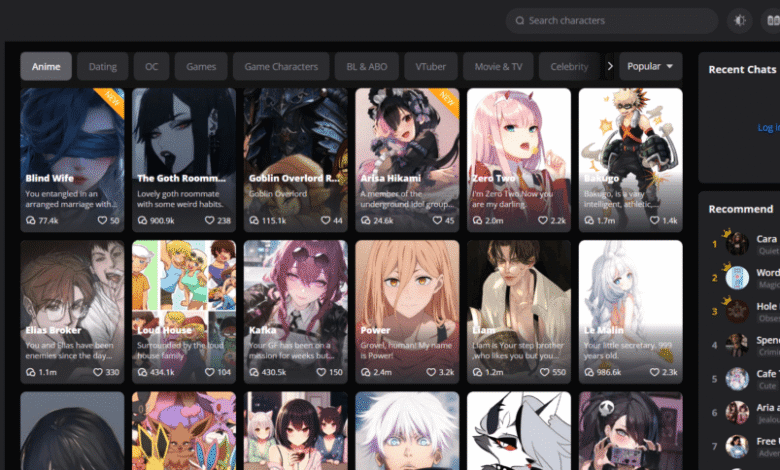This screenshot has width=780, height=470.
Task: Like the Zero Two character via heart icon
Action: 543,220
